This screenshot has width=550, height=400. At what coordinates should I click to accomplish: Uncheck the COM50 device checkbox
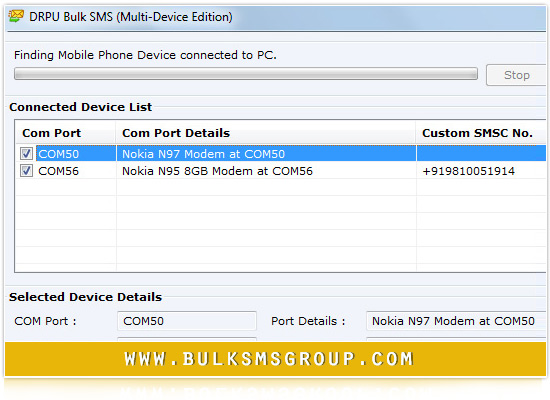26,153
